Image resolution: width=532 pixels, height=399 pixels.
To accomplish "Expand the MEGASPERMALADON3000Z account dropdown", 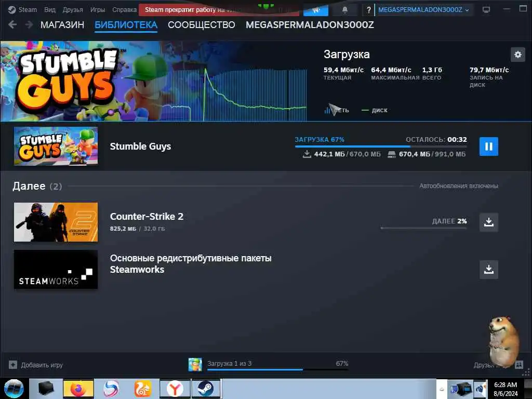I will [x=423, y=10].
